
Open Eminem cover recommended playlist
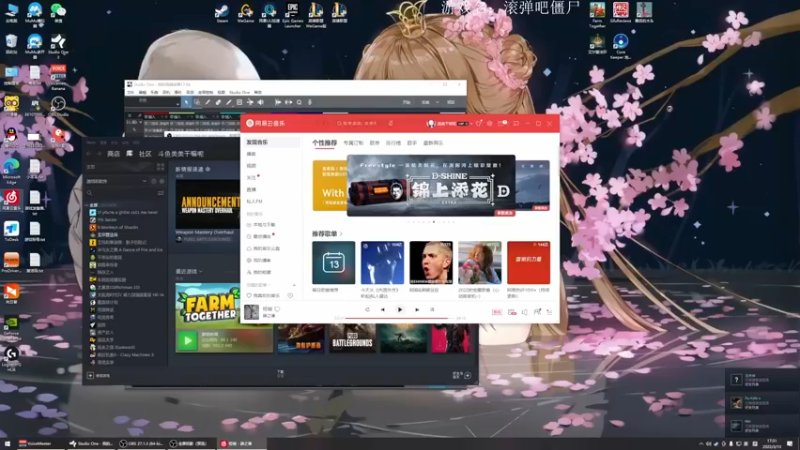pos(431,263)
